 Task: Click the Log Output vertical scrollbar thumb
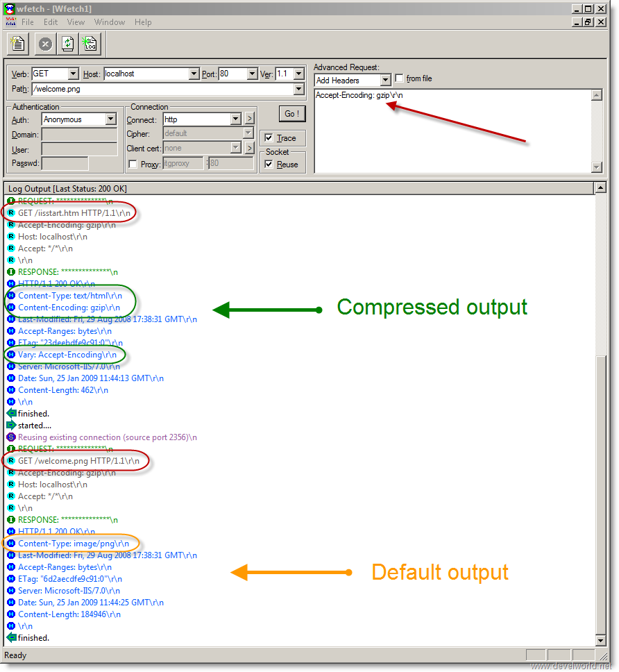600,495
